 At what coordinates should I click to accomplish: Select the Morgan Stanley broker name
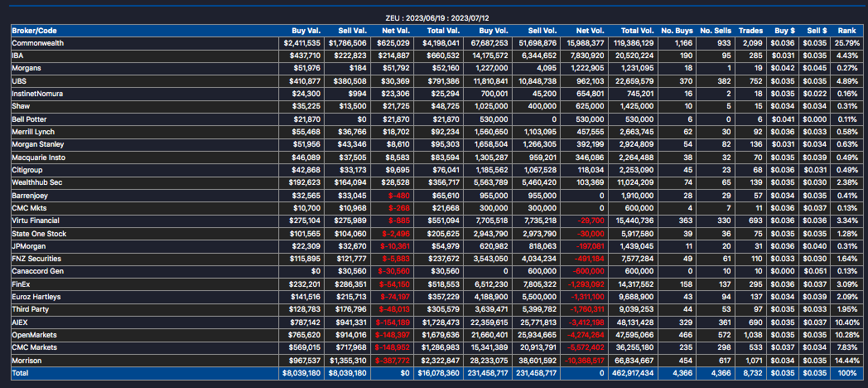(38, 144)
